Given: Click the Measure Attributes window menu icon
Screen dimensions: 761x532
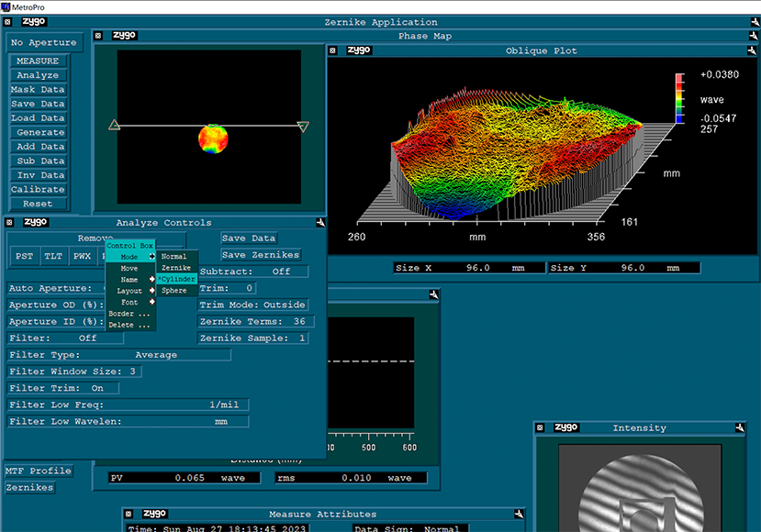Looking at the screenshot, I should pyautogui.click(x=128, y=514).
